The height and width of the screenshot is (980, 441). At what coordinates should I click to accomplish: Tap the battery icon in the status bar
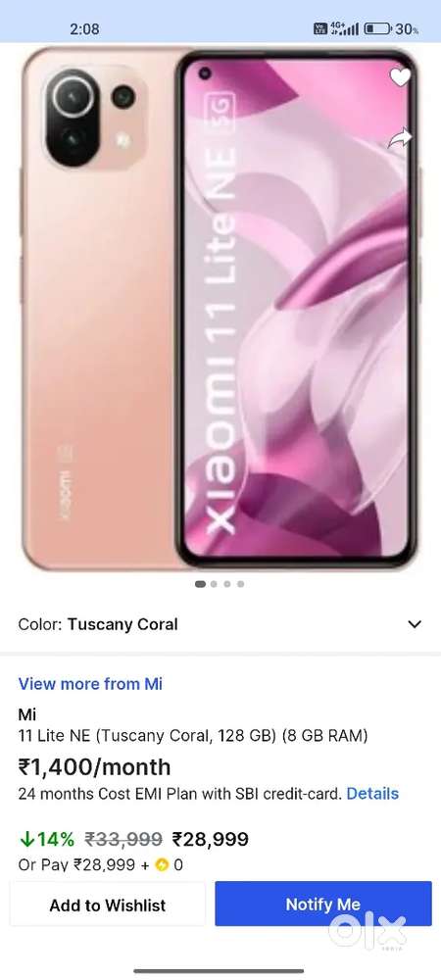pos(378,28)
